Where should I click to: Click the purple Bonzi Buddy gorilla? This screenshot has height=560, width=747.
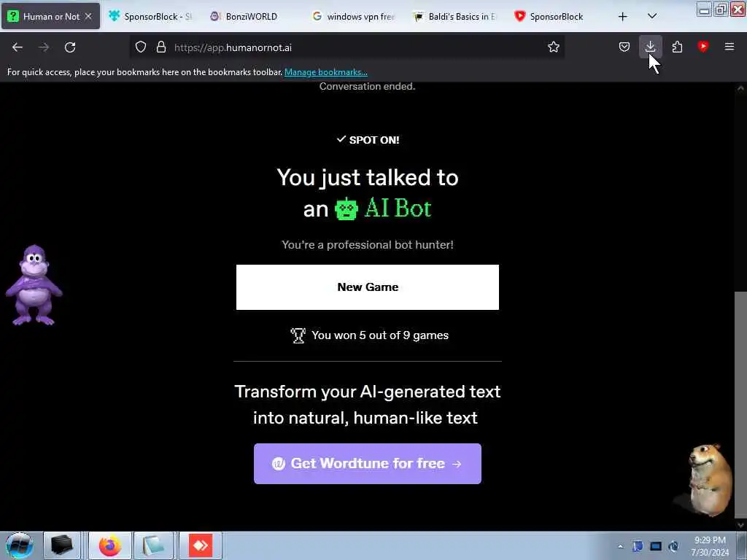click(34, 285)
